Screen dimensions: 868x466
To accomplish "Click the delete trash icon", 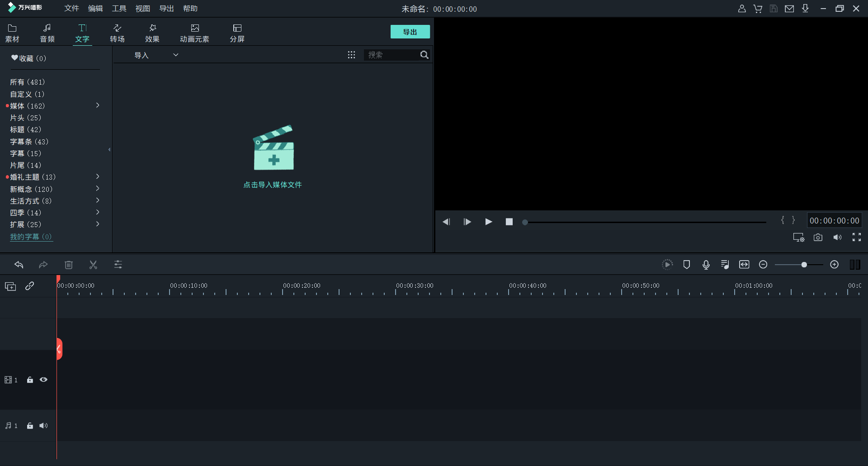I will coord(69,265).
